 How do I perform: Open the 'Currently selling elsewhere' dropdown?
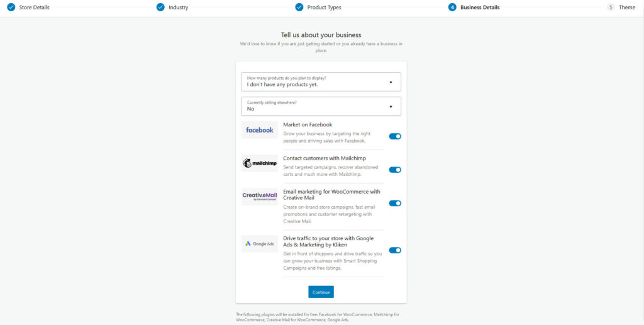pos(321,106)
